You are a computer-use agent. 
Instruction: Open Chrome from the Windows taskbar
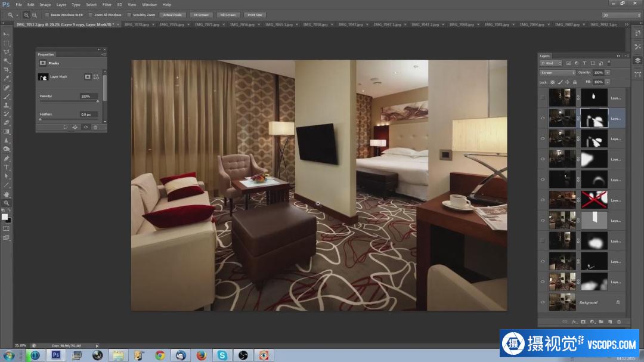[x=160, y=355]
